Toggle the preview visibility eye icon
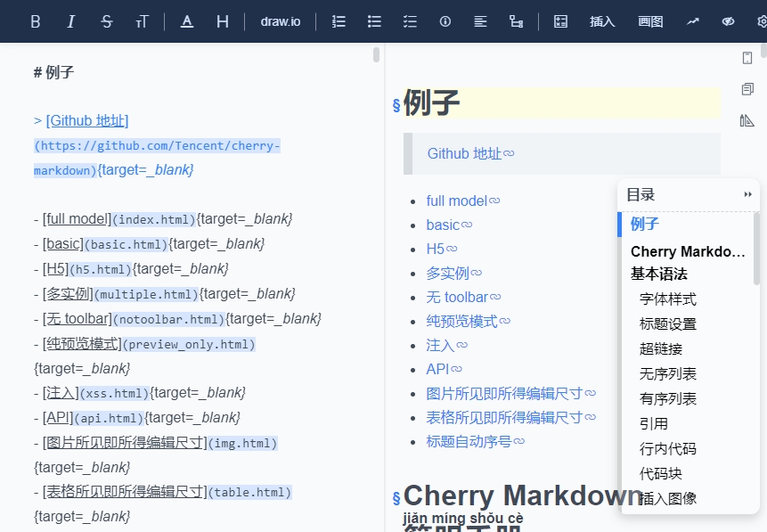 tap(728, 21)
